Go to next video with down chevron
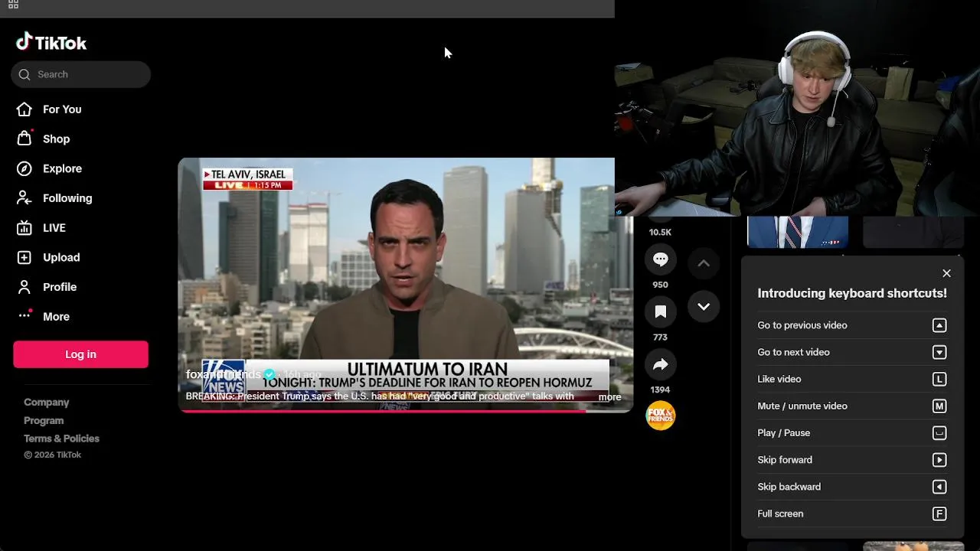This screenshot has width=980, height=551. click(704, 307)
